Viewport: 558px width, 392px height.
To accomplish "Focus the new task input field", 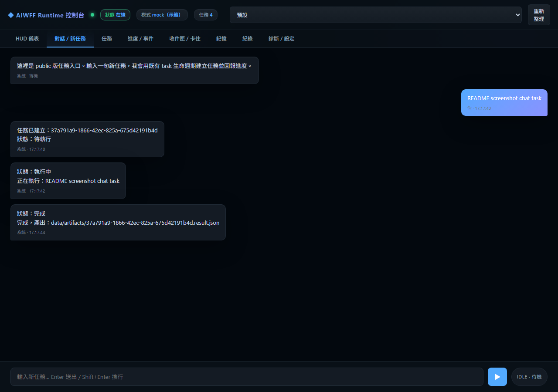I will (247, 377).
